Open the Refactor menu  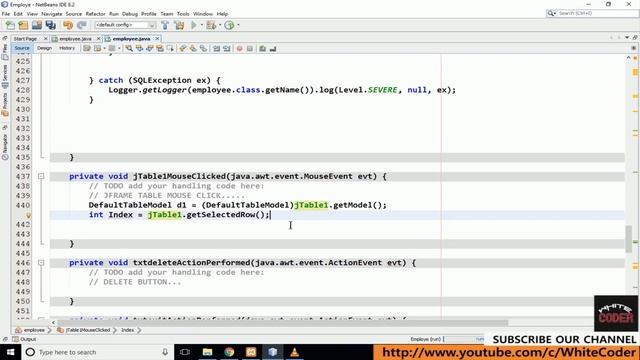tap(96, 14)
